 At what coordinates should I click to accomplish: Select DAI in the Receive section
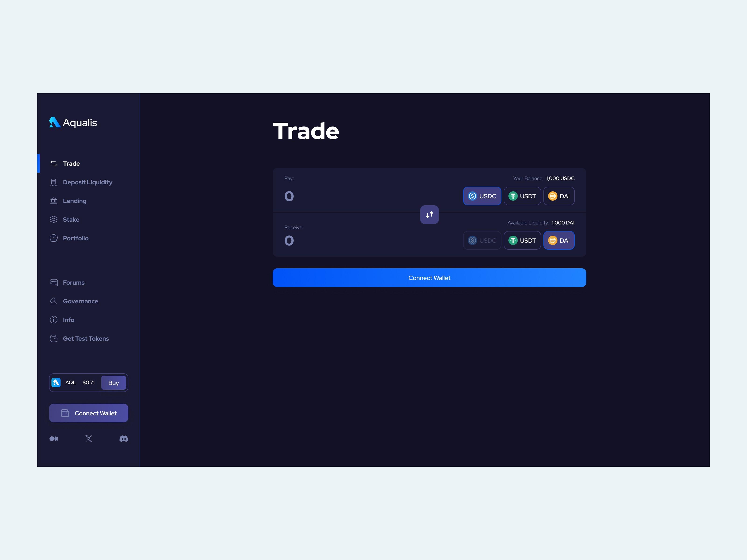559,241
